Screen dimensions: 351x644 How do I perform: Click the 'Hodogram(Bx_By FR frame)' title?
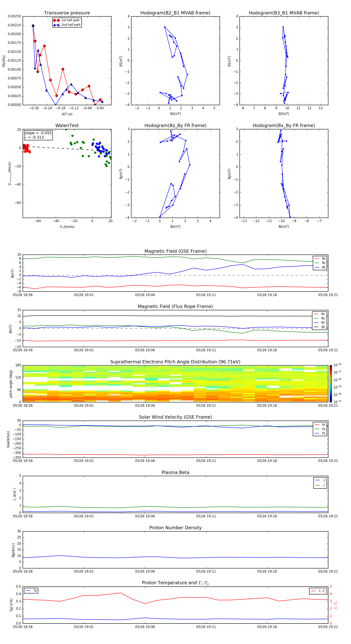point(284,125)
